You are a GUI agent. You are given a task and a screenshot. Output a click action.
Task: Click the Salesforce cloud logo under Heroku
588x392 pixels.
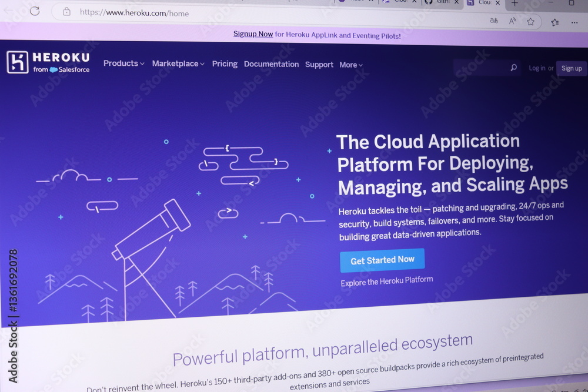pyautogui.click(x=54, y=70)
